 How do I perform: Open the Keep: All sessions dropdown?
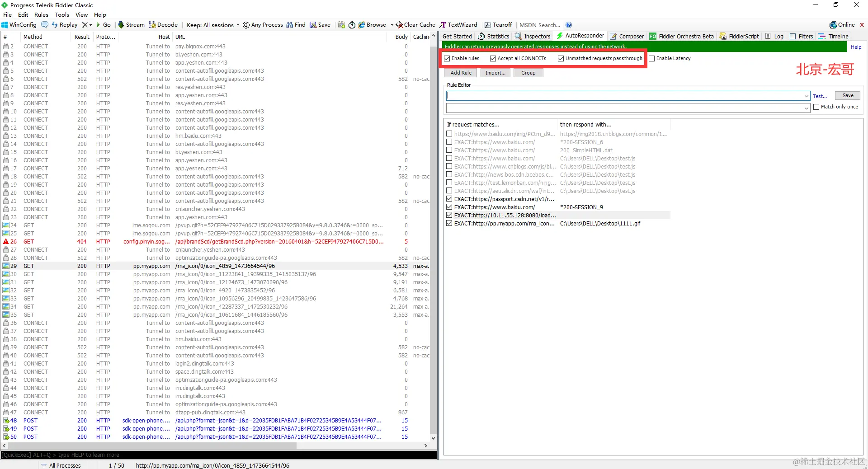[x=213, y=25]
